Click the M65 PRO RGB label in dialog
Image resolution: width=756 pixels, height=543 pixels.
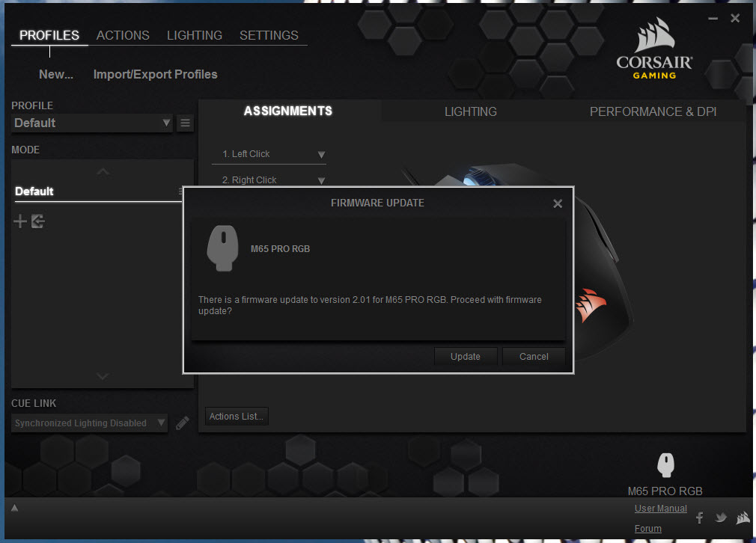[280, 249]
